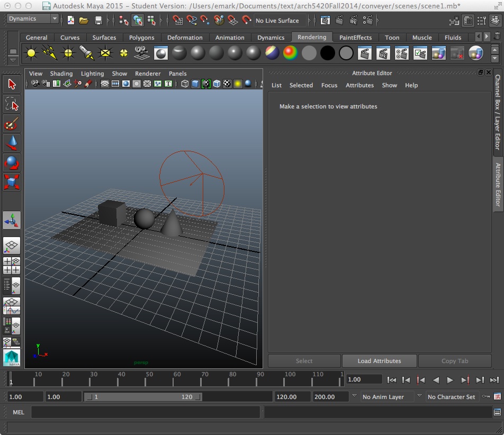Click the Channel Box / Layer Editor side tab
This screenshot has height=435, width=504.
pos(498,112)
